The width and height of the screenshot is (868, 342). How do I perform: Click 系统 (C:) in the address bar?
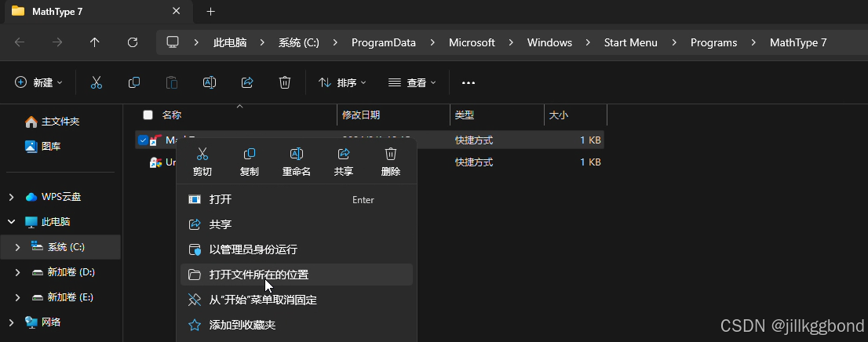pos(299,42)
